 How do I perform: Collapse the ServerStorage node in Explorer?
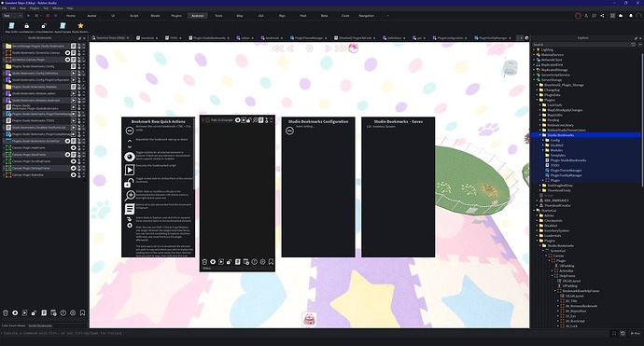534,79
